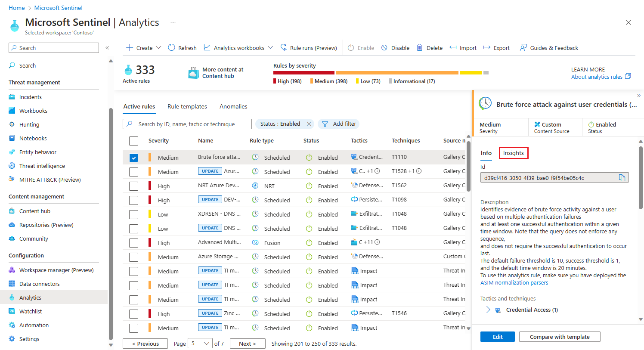Switch to the Rule templates tab
The width and height of the screenshot is (644, 350).
[x=187, y=106]
